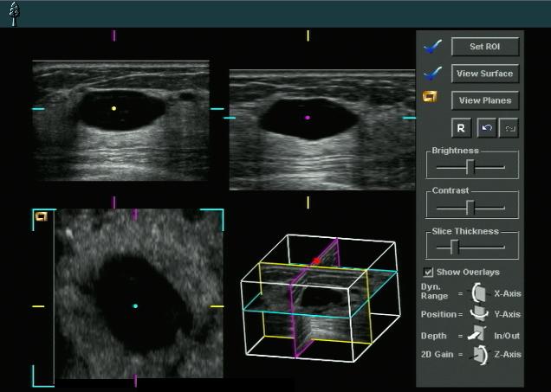Click the yellow center dot in top-left scan
551x392 pixels.
pyautogui.click(x=113, y=108)
